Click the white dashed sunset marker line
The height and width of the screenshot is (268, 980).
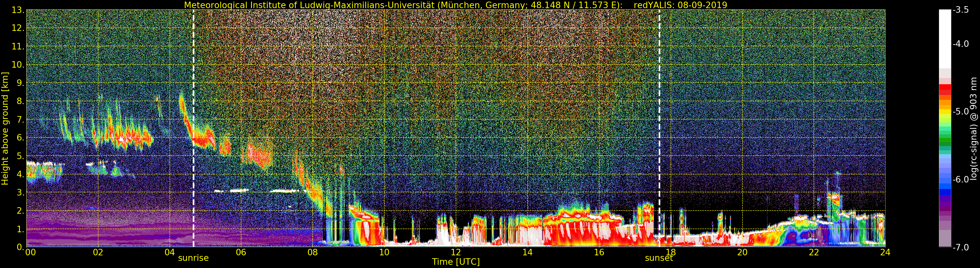click(x=659, y=128)
